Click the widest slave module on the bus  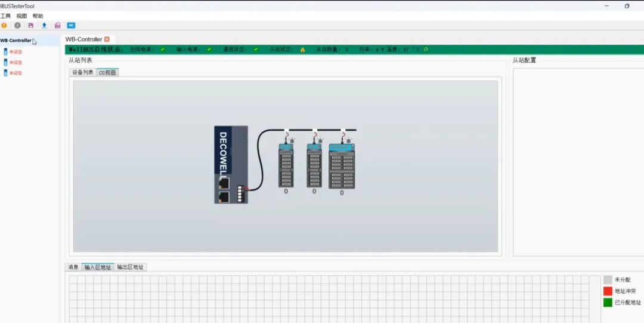[x=342, y=166]
